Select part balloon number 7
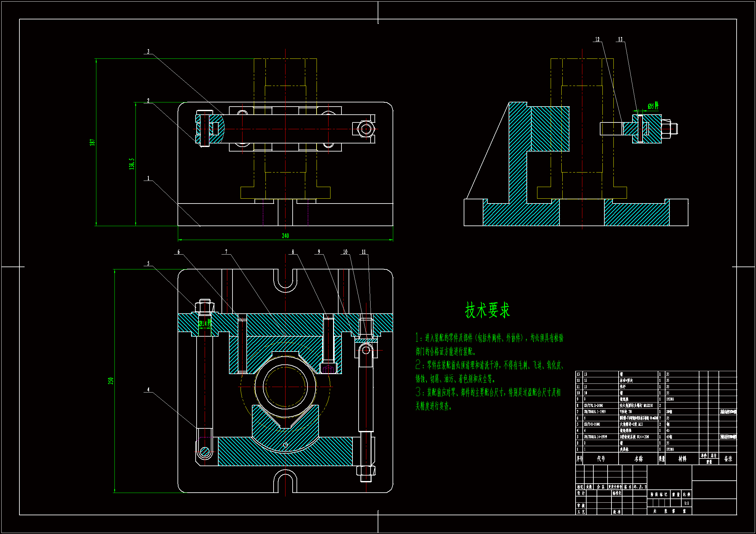This screenshot has width=756, height=534. tap(226, 252)
